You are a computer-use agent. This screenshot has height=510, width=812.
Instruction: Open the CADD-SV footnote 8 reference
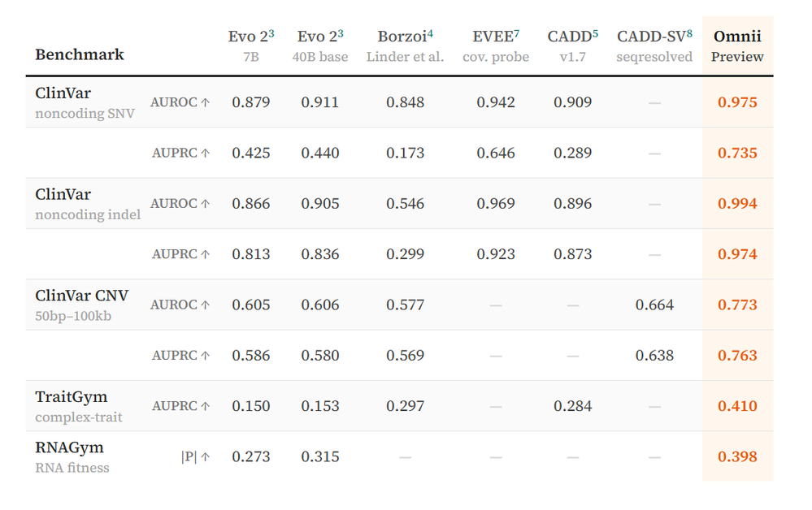[x=689, y=33]
